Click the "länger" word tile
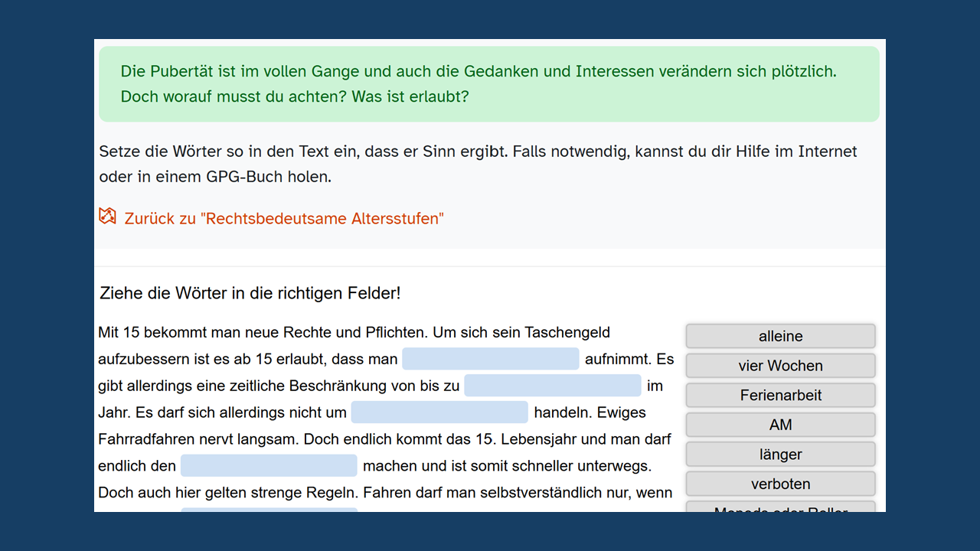This screenshot has height=551, width=980. click(780, 454)
